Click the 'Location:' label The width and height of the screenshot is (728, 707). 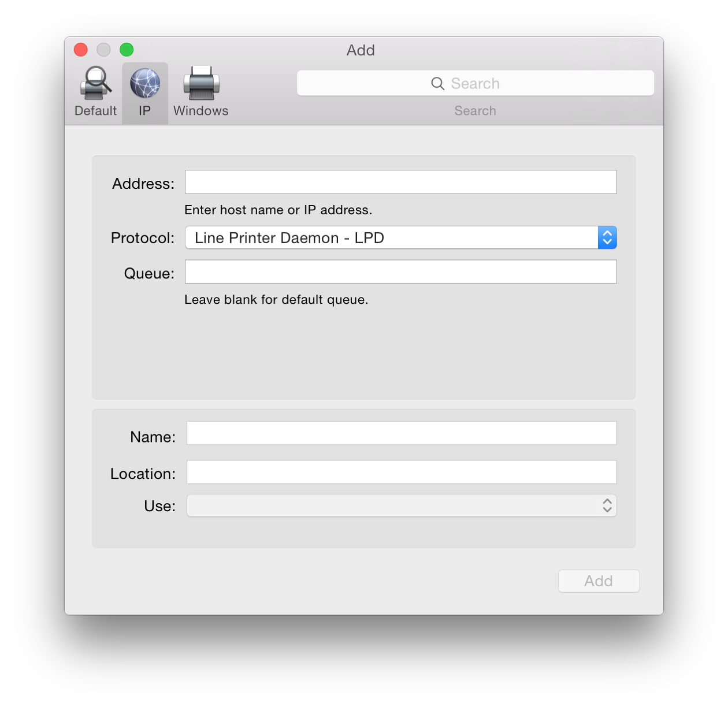click(143, 474)
